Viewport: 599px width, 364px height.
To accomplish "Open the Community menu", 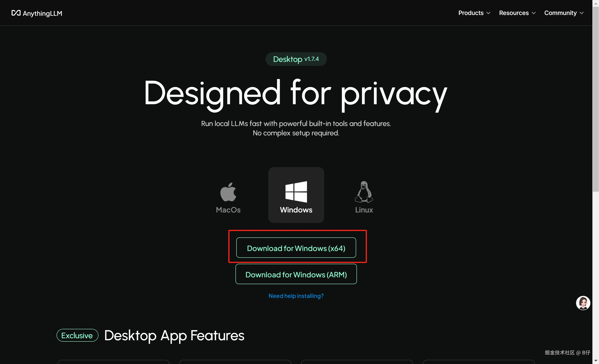I will pyautogui.click(x=560, y=13).
